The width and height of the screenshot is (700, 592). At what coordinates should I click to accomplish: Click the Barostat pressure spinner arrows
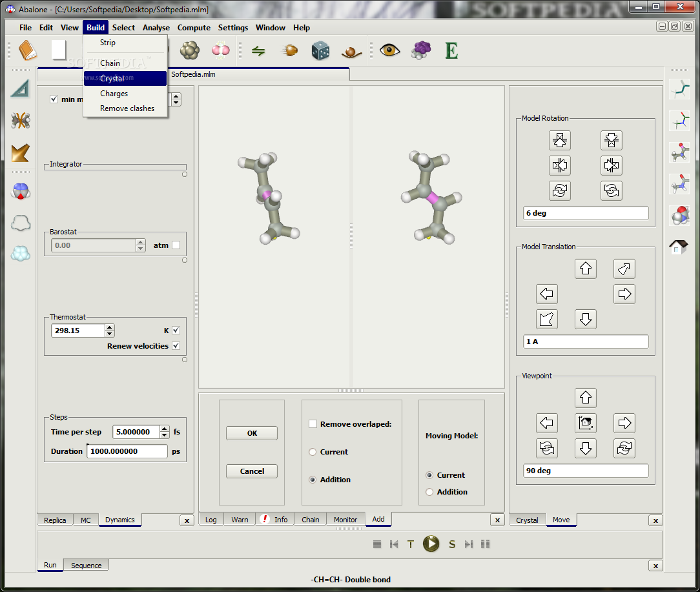[141, 245]
